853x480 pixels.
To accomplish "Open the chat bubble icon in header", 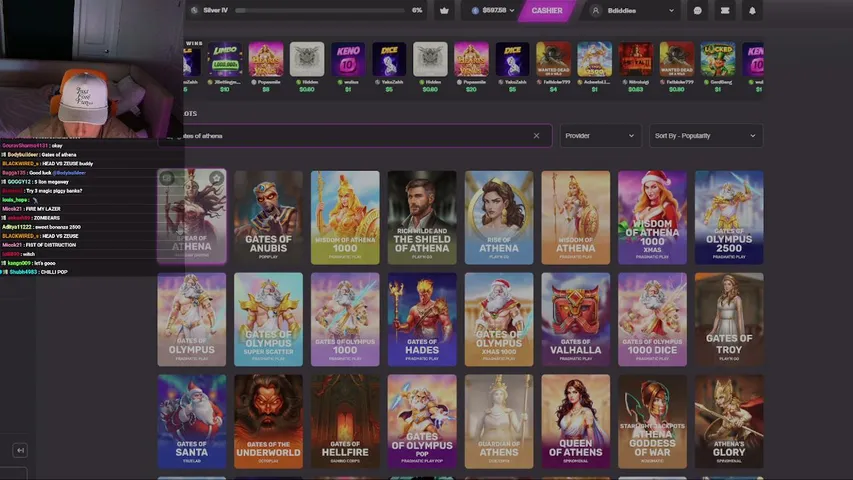I will pyautogui.click(x=697, y=10).
